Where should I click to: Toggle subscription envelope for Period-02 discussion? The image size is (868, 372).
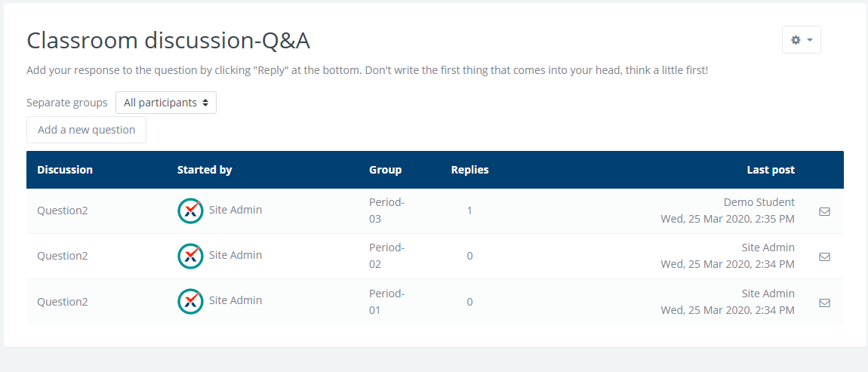(824, 257)
